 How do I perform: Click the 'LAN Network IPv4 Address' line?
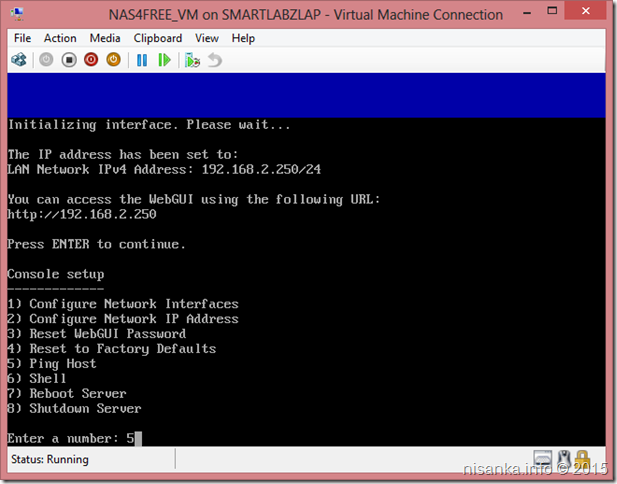pos(164,169)
